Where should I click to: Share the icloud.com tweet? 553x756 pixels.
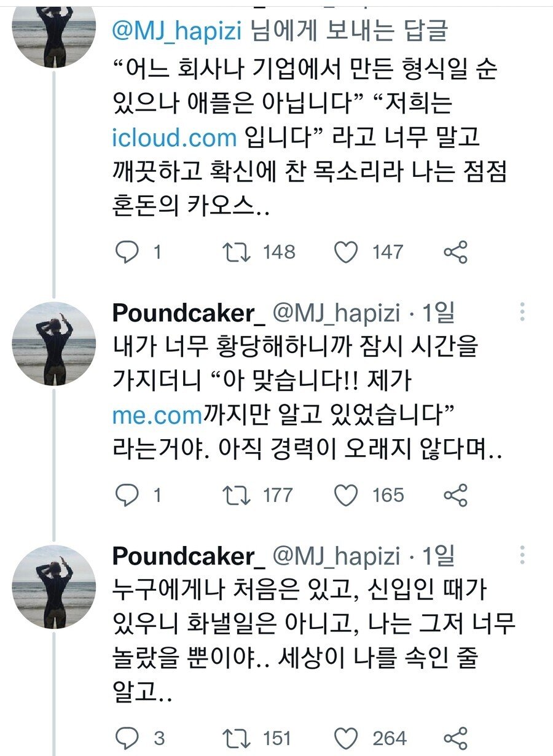[455, 252]
